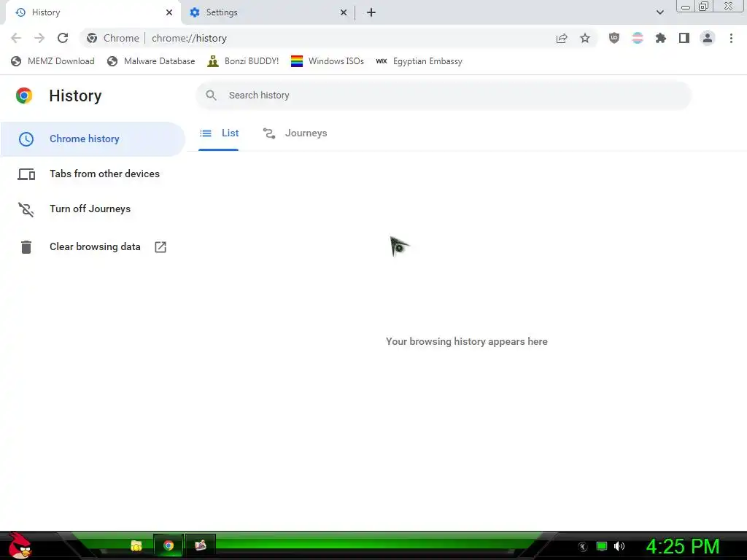
Task: Switch to the Journeys view tab
Action: pyautogui.click(x=295, y=133)
